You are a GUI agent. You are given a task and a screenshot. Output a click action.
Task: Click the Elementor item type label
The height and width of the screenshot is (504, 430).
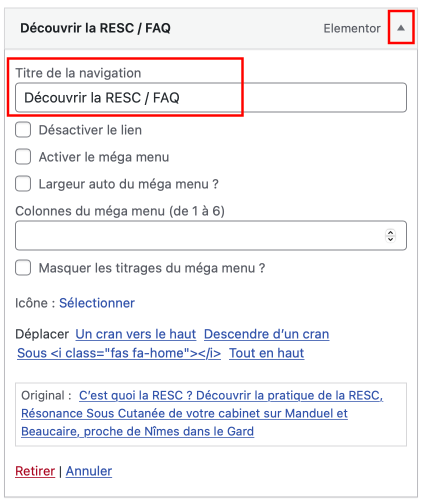coord(352,28)
